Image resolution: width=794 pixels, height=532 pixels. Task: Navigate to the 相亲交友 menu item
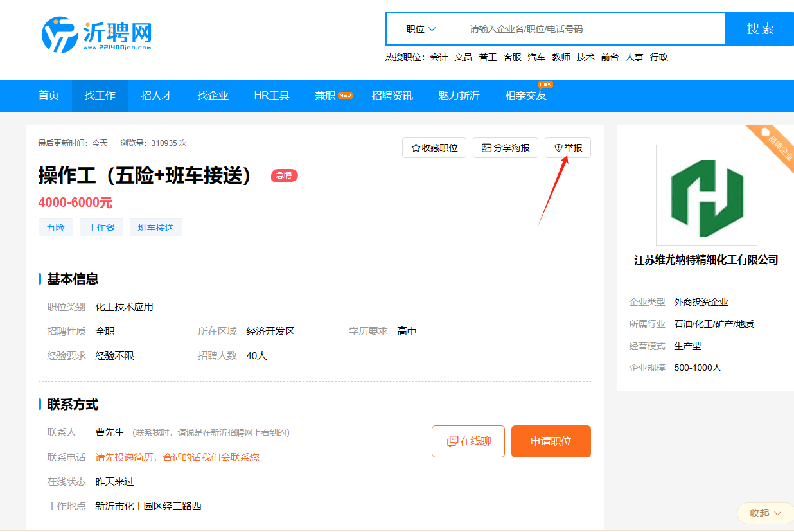click(x=525, y=96)
